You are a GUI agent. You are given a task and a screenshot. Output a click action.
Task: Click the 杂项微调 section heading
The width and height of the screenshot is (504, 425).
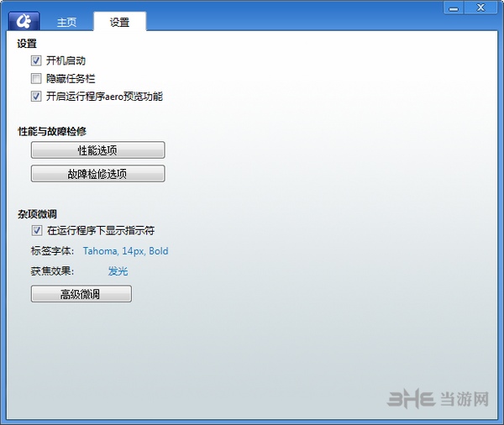tap(37, 214)
